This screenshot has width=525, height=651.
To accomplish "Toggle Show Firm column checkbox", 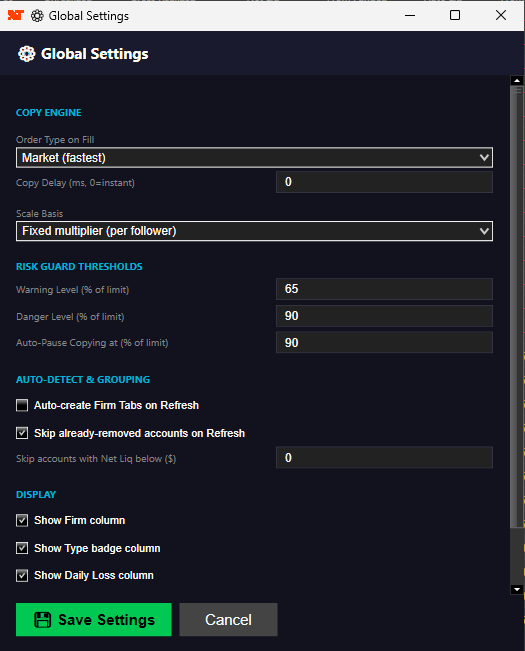I will (22, 520).
